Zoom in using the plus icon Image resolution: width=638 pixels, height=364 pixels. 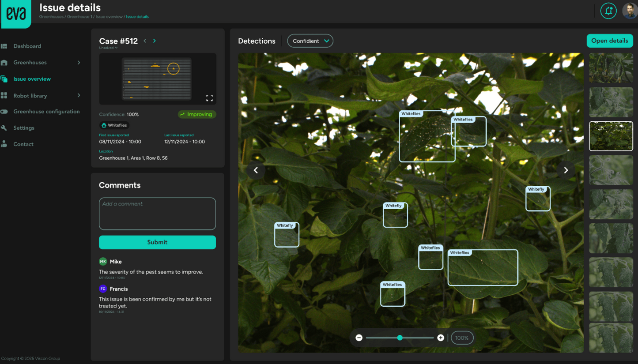440,338
